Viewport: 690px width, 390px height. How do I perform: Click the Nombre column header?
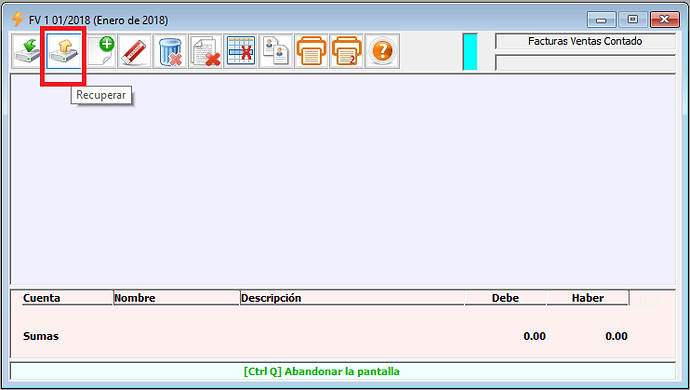pyautogui.click(x=176, y=298)
